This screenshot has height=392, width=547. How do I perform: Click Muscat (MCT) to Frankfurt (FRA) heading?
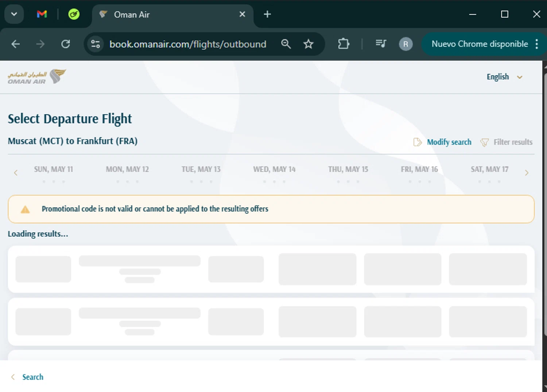click(x=73, y=141)
